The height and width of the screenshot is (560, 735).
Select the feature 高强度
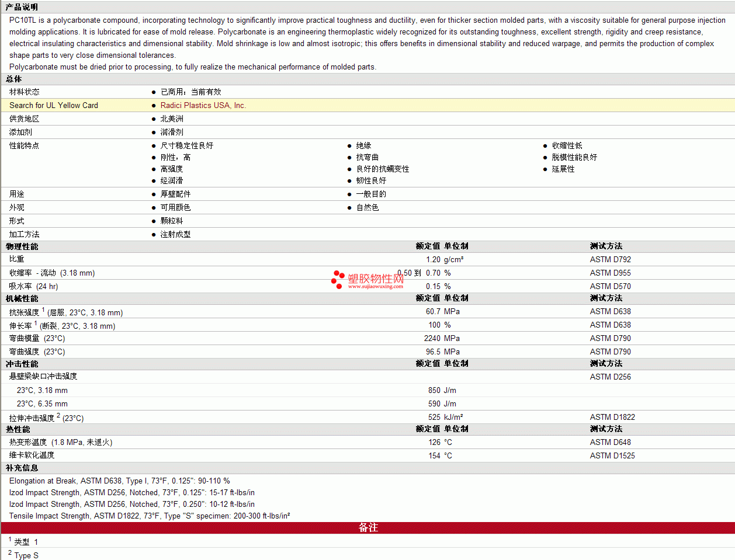pyautogui.click(x=172, y=169)
